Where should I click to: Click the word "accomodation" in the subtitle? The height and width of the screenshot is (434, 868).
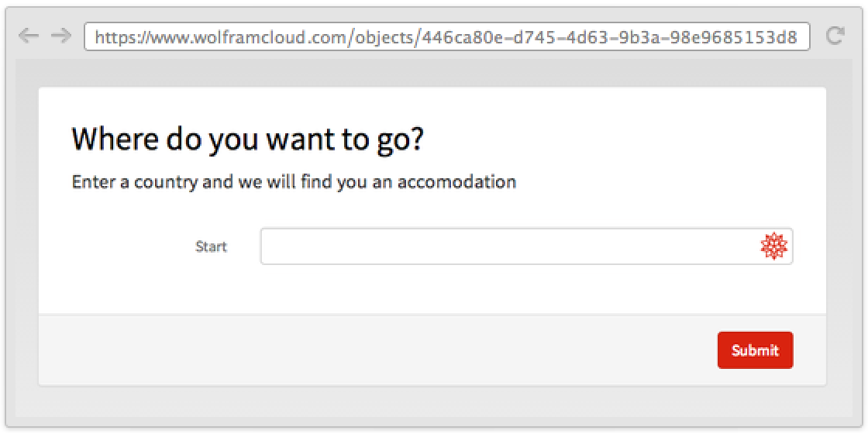coord(456,182)
